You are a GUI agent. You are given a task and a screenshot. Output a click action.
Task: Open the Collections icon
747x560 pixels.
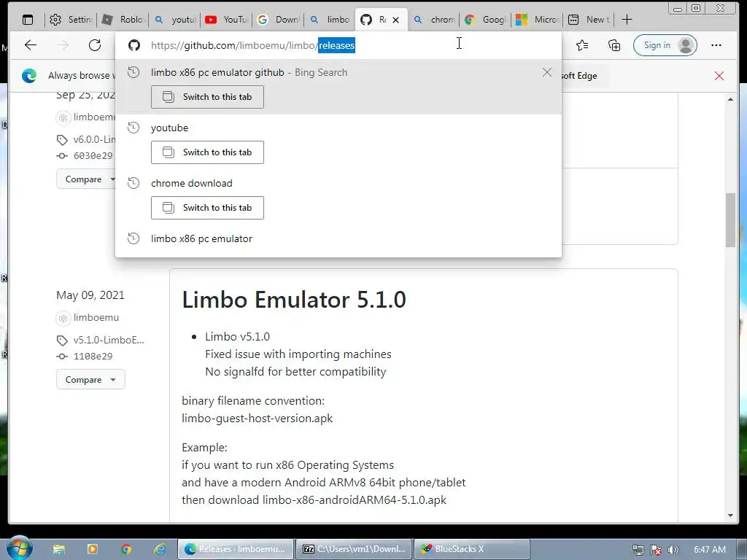click(614, 45)
